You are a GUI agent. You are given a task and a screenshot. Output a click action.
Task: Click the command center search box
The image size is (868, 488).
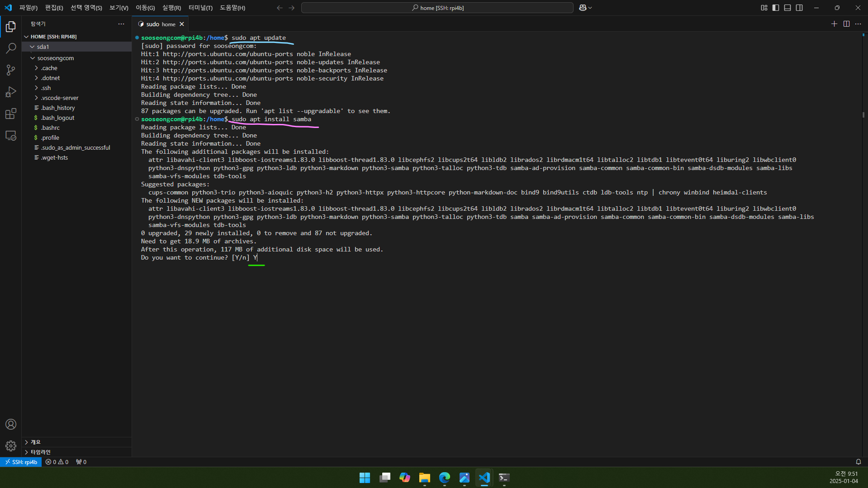pos(437,8)
